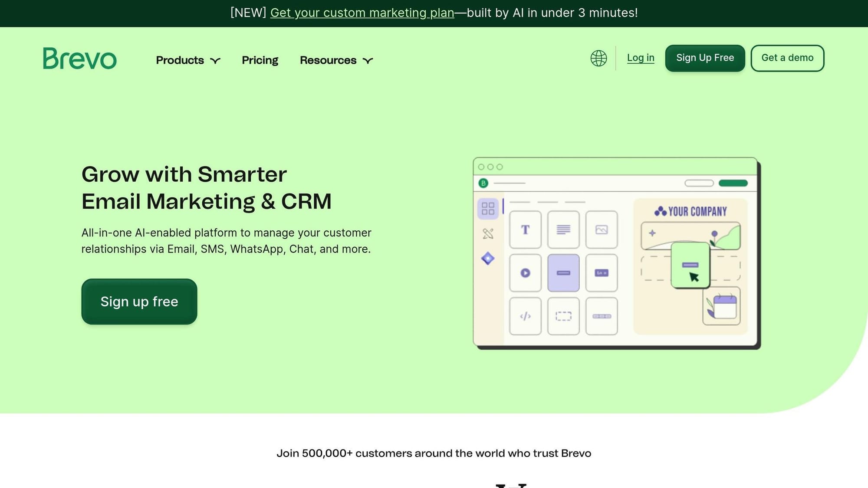Click the dashed placeholder block icon

[x=563, y=316]
